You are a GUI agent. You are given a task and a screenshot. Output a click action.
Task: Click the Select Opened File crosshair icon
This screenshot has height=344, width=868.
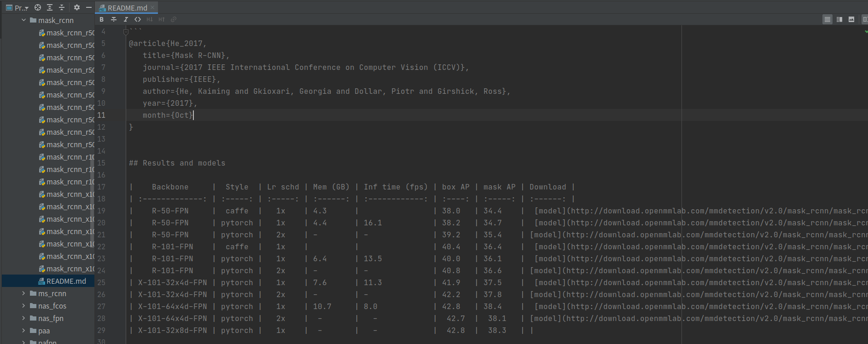click(x=38, y=7)
